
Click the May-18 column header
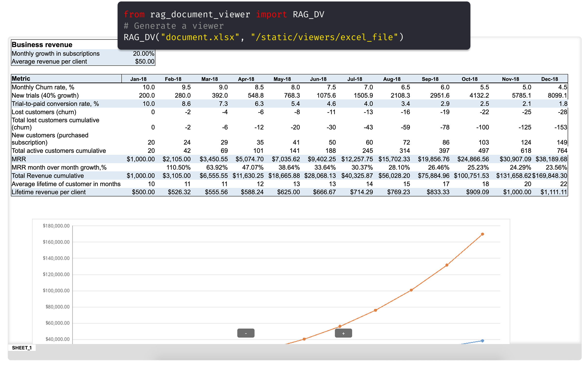(x=282, y=79)
